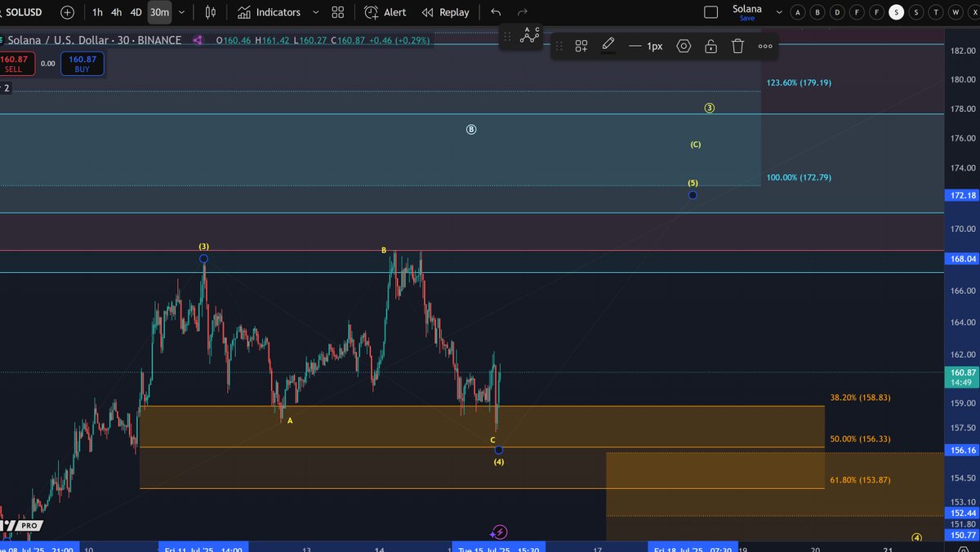The width and height of the screenshot is (980, 552).
Task: Expand the Solana layout menu chevron
Action: [x=779, y=12]
